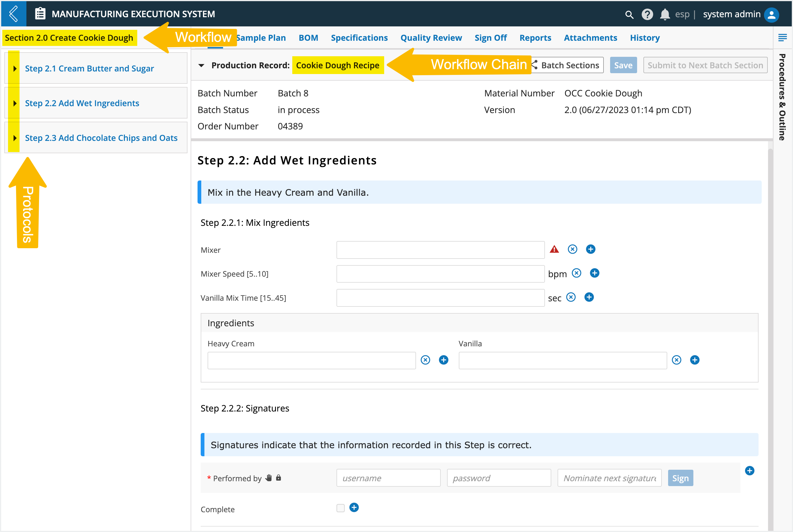Screen dimensions: 793x532
Task: Click the Vanilla ingredient plus icon
Action: (695, 360)
